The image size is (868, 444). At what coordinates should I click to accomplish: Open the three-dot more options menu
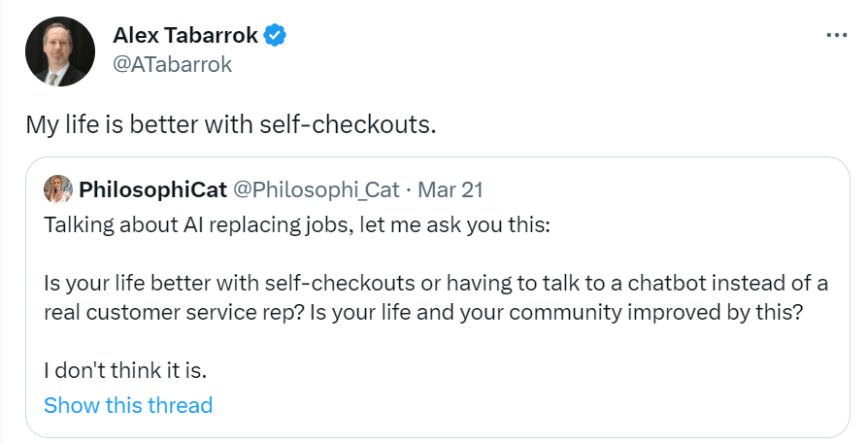[836, 35]
